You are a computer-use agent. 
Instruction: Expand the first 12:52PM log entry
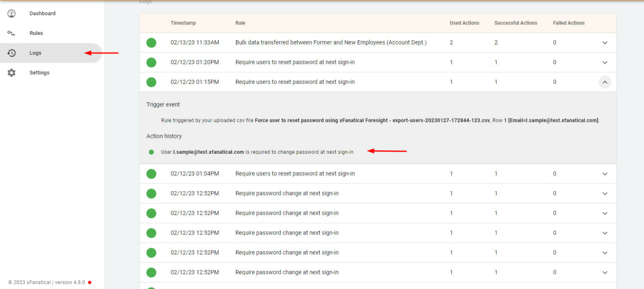click(x=605, y=193)
